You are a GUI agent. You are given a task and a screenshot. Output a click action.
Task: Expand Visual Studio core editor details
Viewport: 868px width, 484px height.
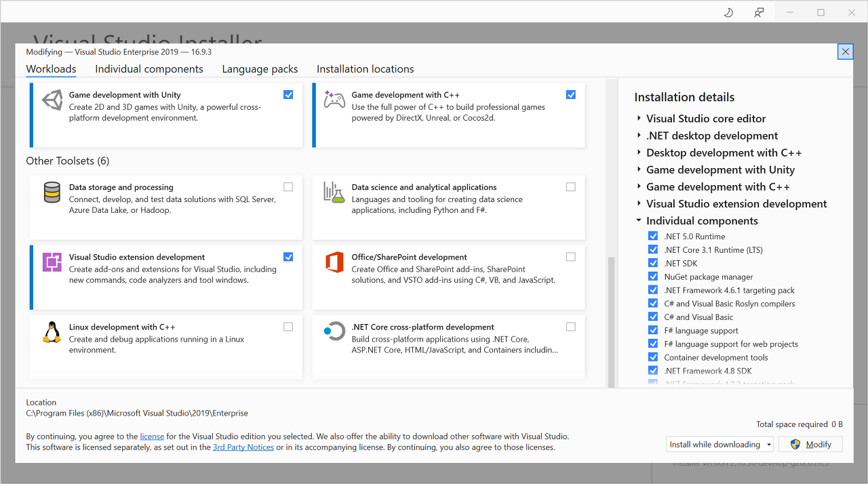coord(639,119)
